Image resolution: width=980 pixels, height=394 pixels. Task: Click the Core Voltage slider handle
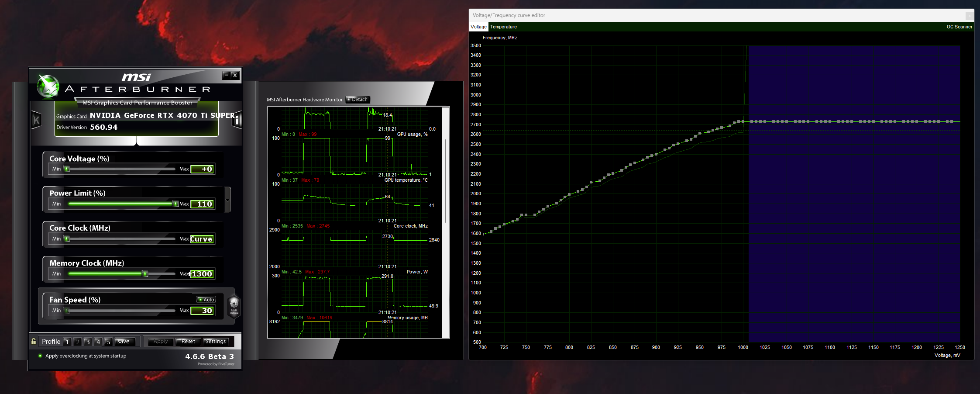[x=67, y=169]
